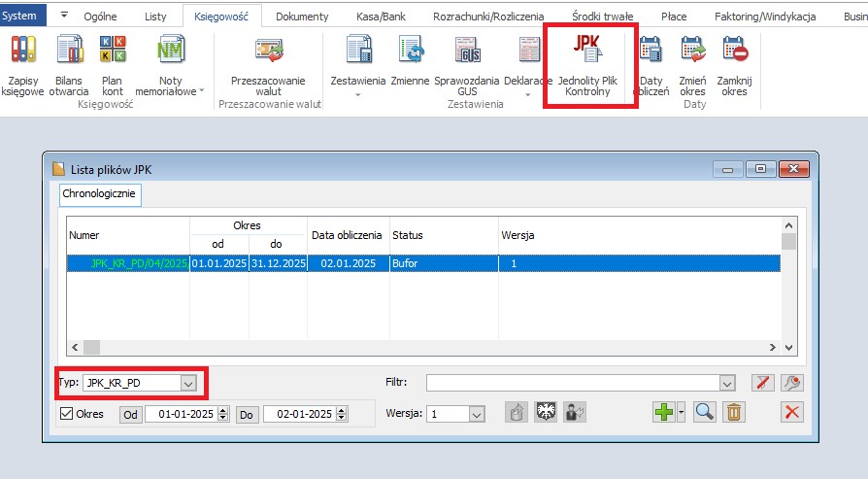Click the horizontal scrollbar left arrow
The width and height of the screenshot is (868, 479).
click(76, 347)
